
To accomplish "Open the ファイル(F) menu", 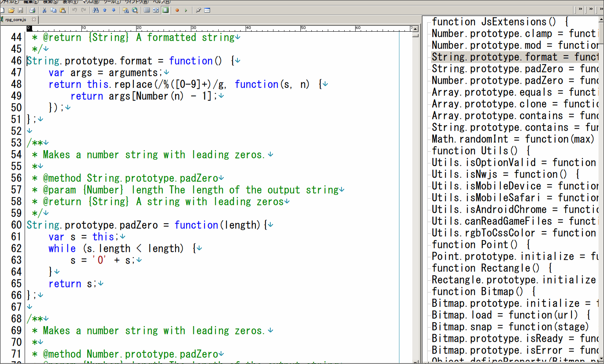I will pyautogui.click(x=10, y=2).
